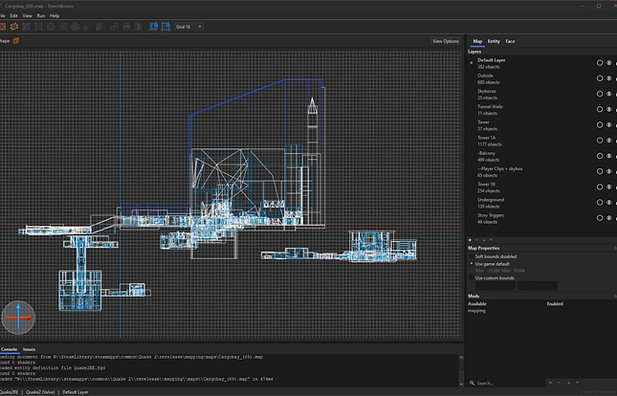This screenshot has width=617, height=396.
Task: Click circle toggle on Story Triggers row
Action: (x=600, y=218)
